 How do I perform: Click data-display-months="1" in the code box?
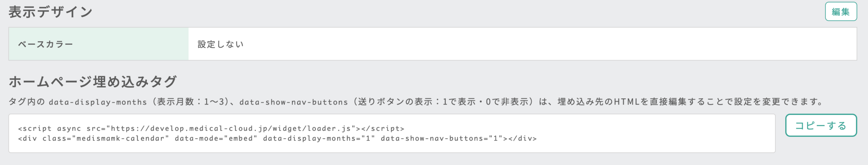pyautogui.click(x=319, y=139)
